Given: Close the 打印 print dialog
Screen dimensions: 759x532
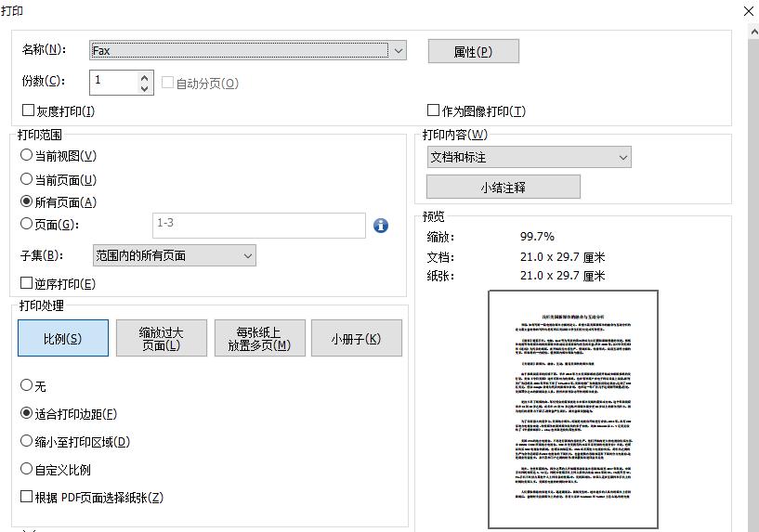Looking at the screenshot, I should [749, 11].
